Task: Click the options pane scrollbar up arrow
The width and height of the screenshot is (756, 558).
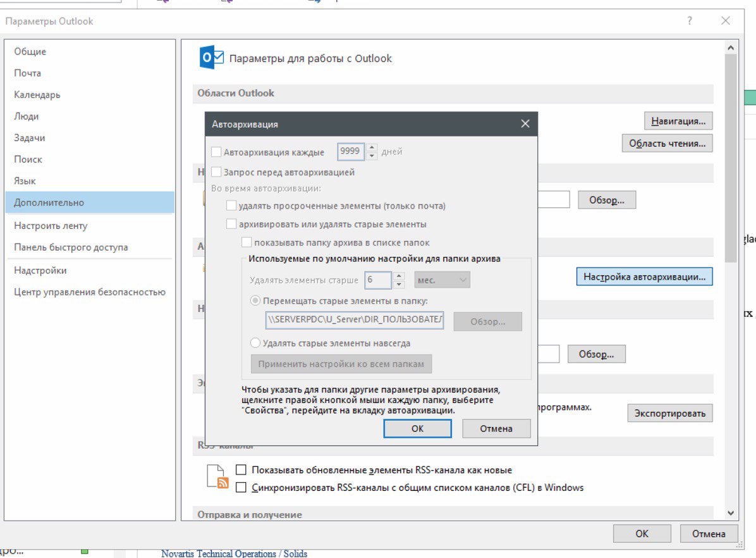Action: (731, 48)
